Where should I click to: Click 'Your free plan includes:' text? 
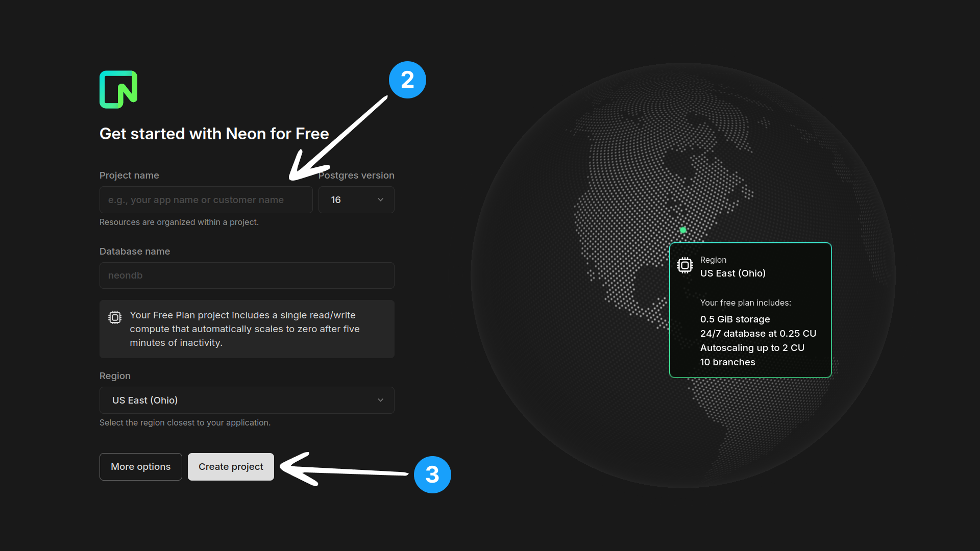click(x=746, y=303)
